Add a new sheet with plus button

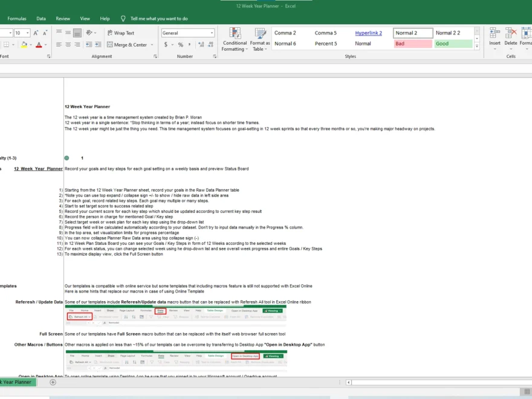[x=53, y=382]
